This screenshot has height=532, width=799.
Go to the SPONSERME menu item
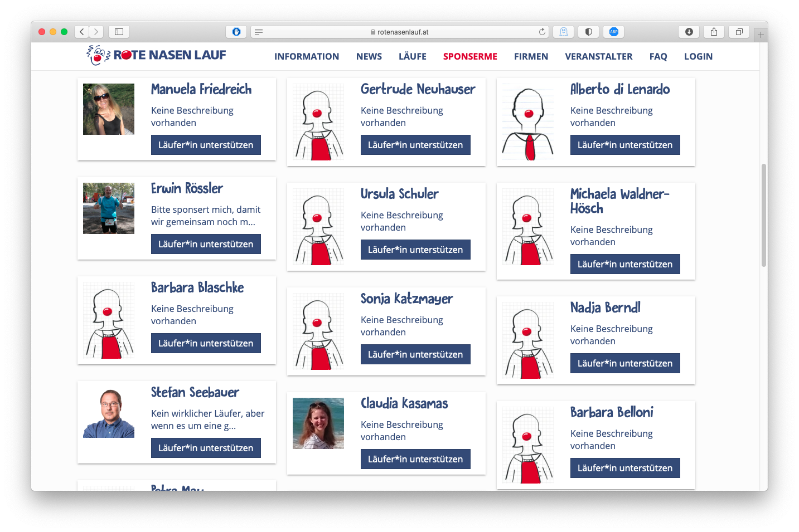coord(470,56)
